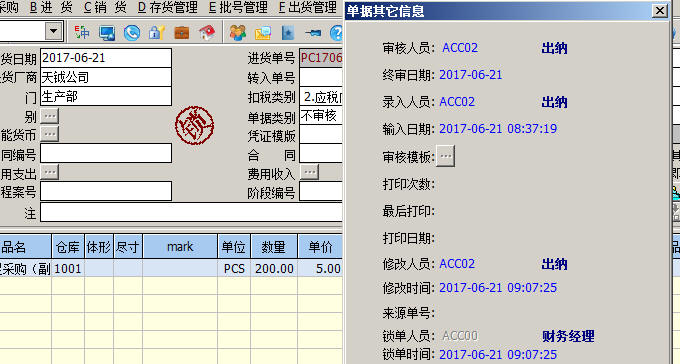
Task: Click the envelope message icon
Action: click(262, 33)
